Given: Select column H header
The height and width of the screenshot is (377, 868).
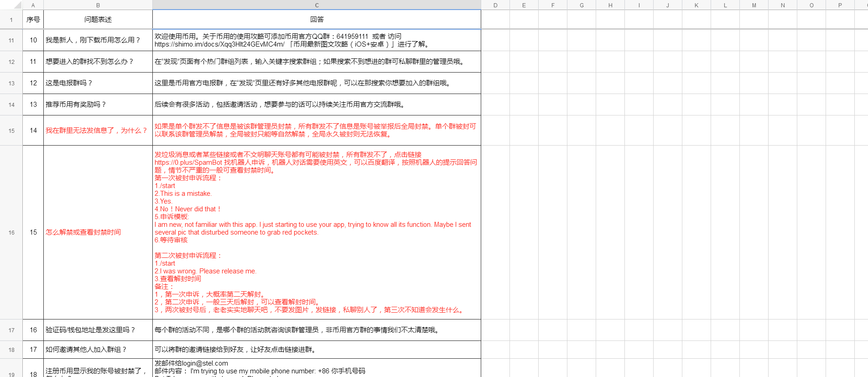Looking at the screenshot, I should (x=610, y=5).
